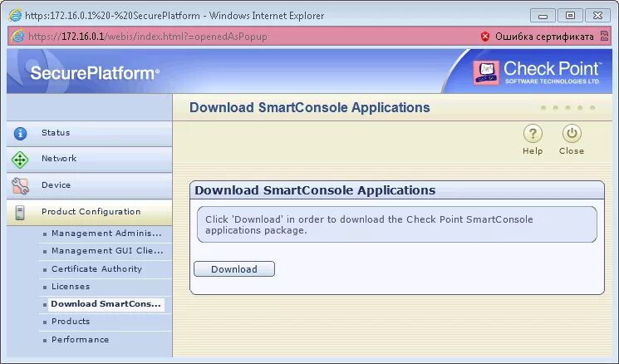Image resolution: width=619 pixels, height=364 pixels.
Task: Close the Internet Explorer window
Action: pyautogui.click(x=597, y=16)
